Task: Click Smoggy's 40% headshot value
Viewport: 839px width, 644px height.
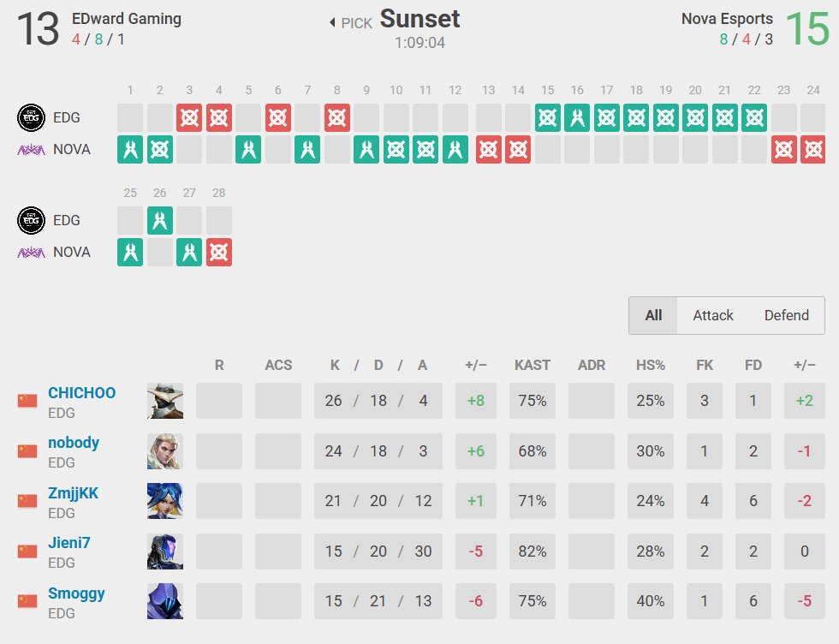Action: point(650,601)
